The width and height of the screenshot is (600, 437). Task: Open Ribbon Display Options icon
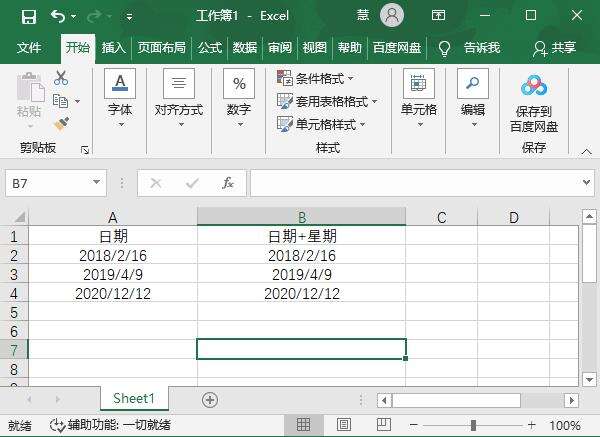tap(438, 15)
